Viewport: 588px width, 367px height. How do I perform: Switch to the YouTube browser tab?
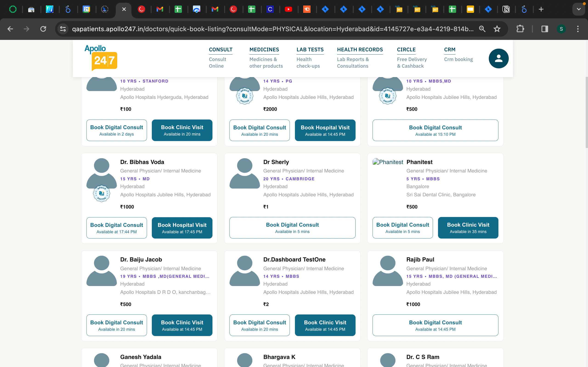coord(288,9)
